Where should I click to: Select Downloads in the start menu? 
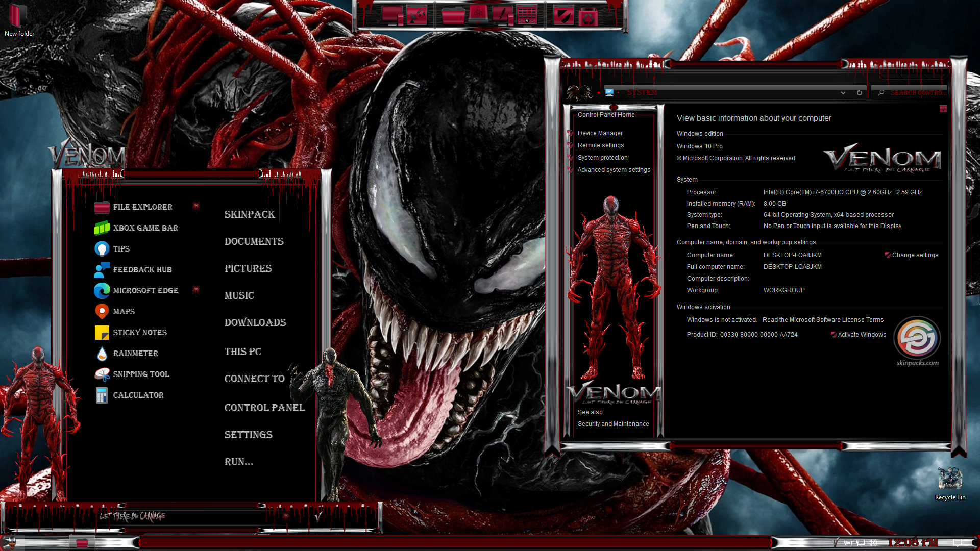click(255, 322)
